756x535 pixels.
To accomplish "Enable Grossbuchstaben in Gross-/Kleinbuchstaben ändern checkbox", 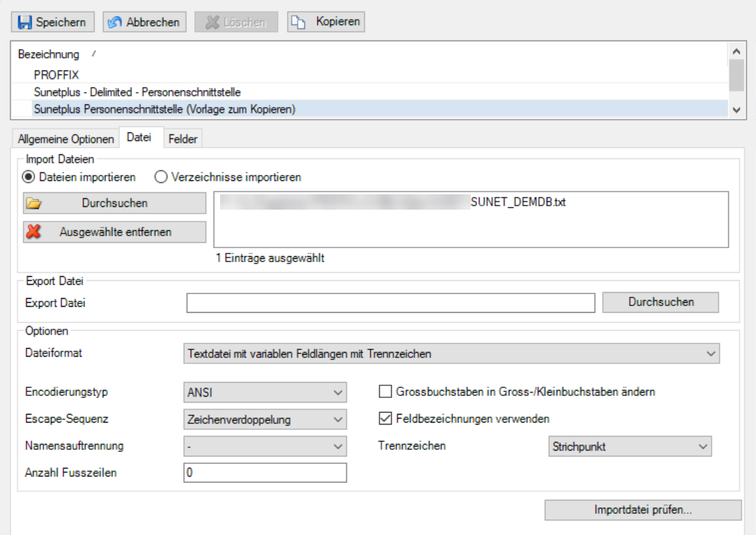I will (385, 391).
